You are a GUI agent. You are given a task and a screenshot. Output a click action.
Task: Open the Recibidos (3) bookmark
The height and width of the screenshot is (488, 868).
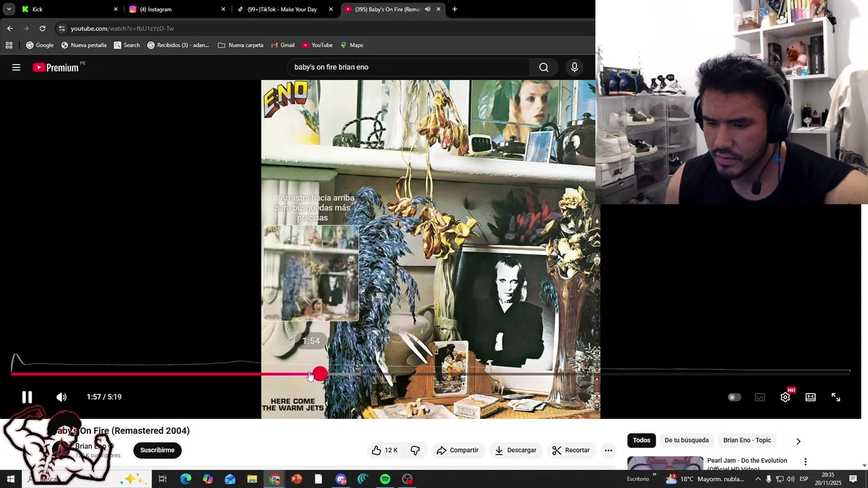pyautogui.click(x=178, y=45)
